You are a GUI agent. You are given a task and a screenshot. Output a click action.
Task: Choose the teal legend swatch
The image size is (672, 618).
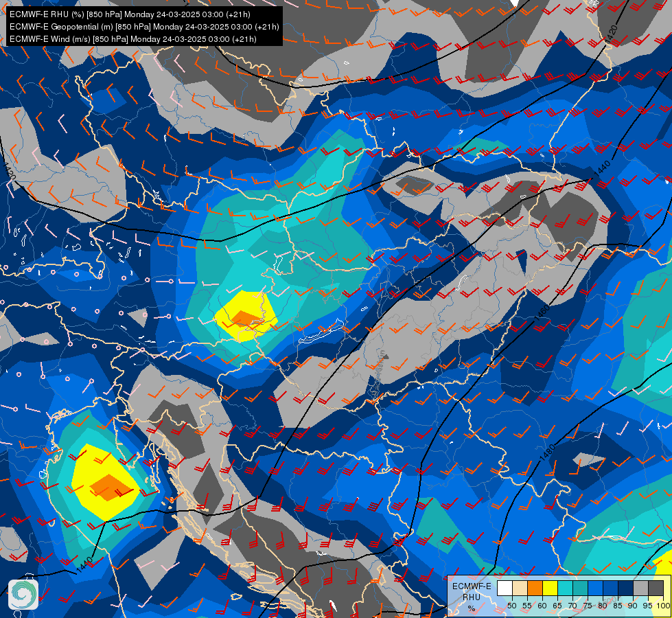point(580,588)
